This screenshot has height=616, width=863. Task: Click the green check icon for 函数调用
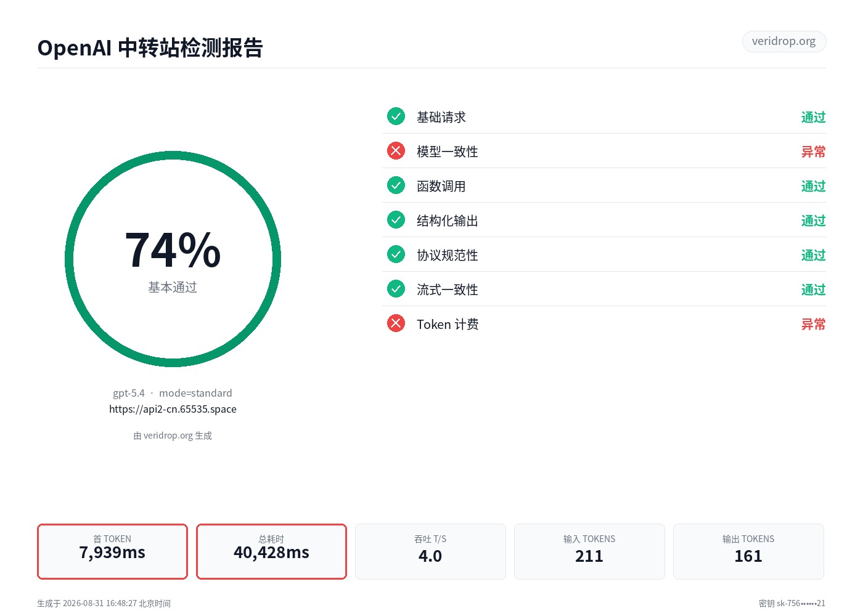pos(396,185)
